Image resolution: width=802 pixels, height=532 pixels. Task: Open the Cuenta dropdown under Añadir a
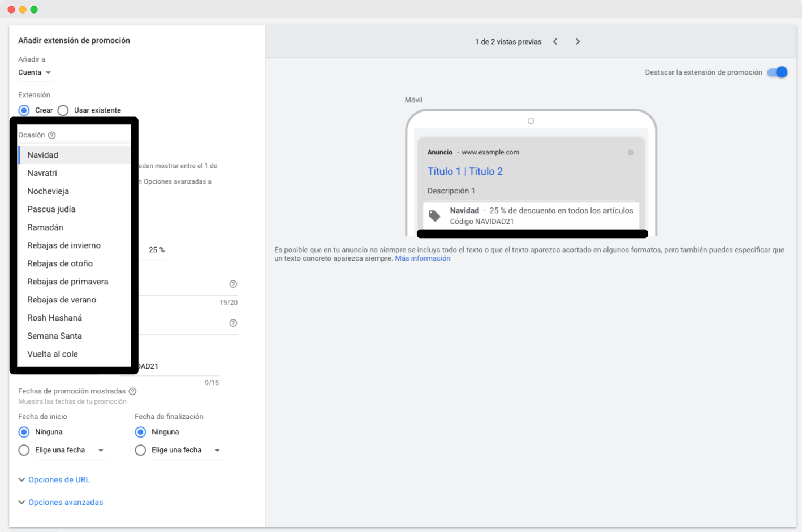[x=35, y=72]
